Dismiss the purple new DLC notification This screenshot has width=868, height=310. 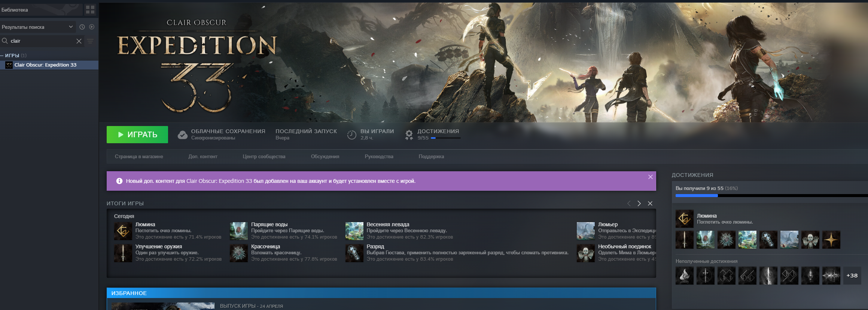(x=651, y=177)
